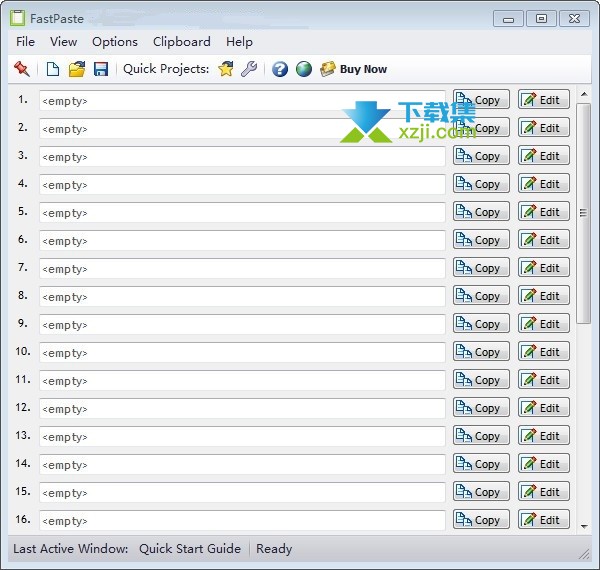The width and height of the screenshot is (600, 570).
Task: Click the text field of slot 1
Action: coord(242,101)
